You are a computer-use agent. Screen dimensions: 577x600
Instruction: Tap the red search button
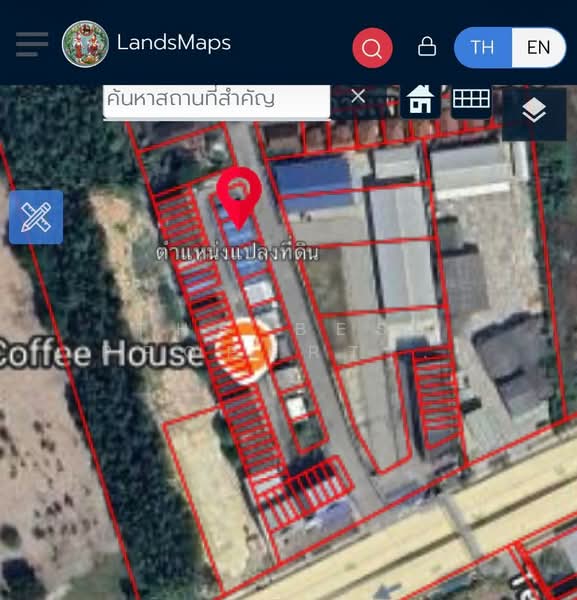372,48
